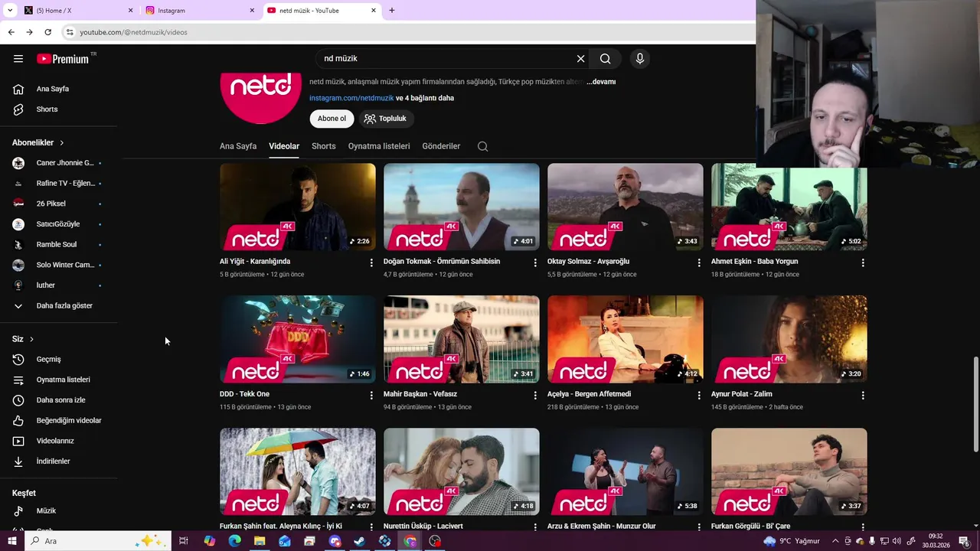The image size is (980, 551).
Task: Open instagram.com/netdmuzik link
Action: tap(351, 98)
